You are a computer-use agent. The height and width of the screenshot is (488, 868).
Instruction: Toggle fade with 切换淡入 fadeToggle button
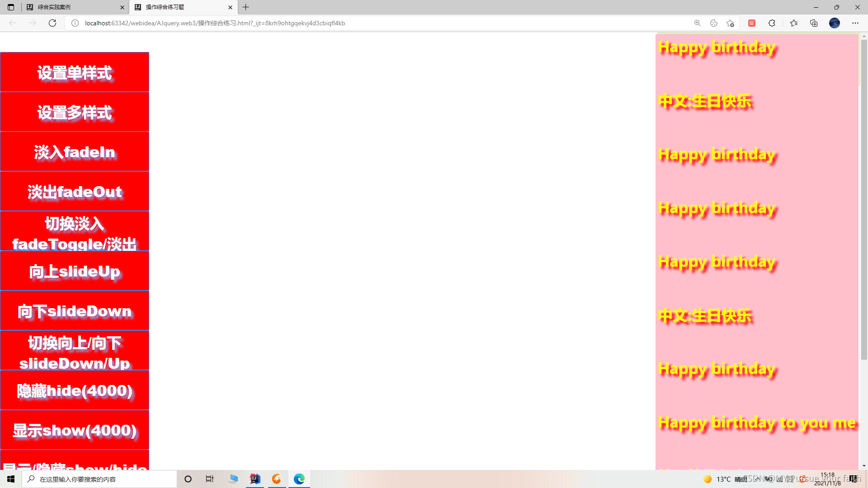[75, 231]
